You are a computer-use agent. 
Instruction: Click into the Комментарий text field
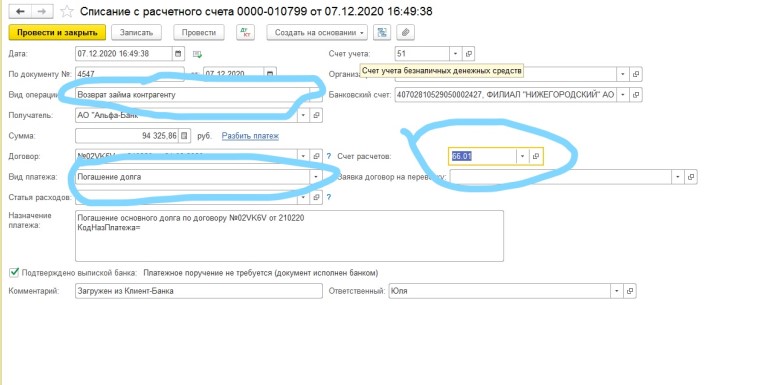coord(198,291)
